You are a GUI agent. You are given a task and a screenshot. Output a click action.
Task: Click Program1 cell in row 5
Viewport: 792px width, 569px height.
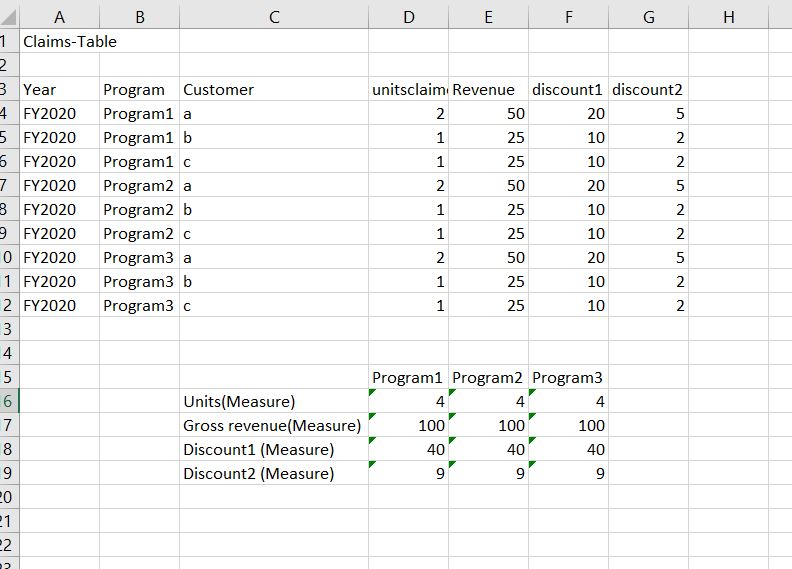140,137
